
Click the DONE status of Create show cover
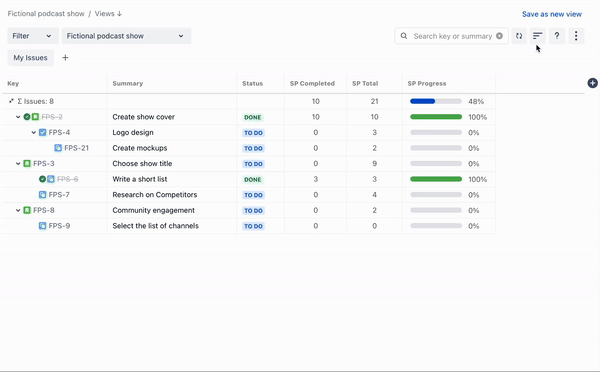[x=253, y=117]
